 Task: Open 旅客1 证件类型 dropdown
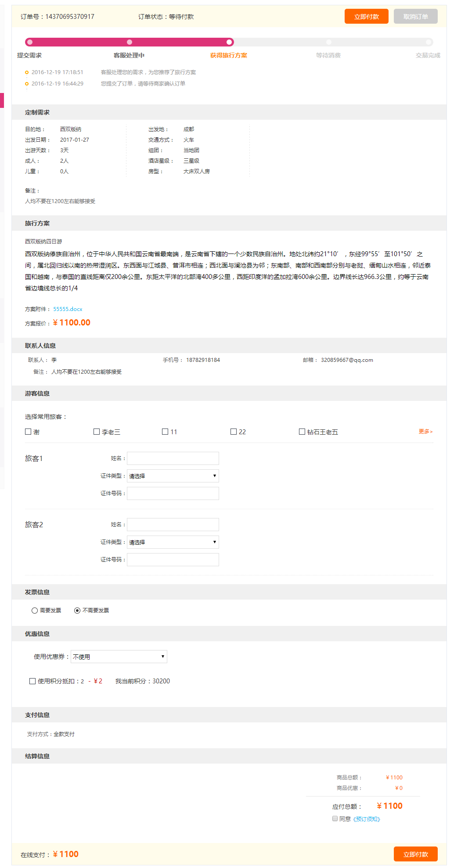tap(173, 476)
